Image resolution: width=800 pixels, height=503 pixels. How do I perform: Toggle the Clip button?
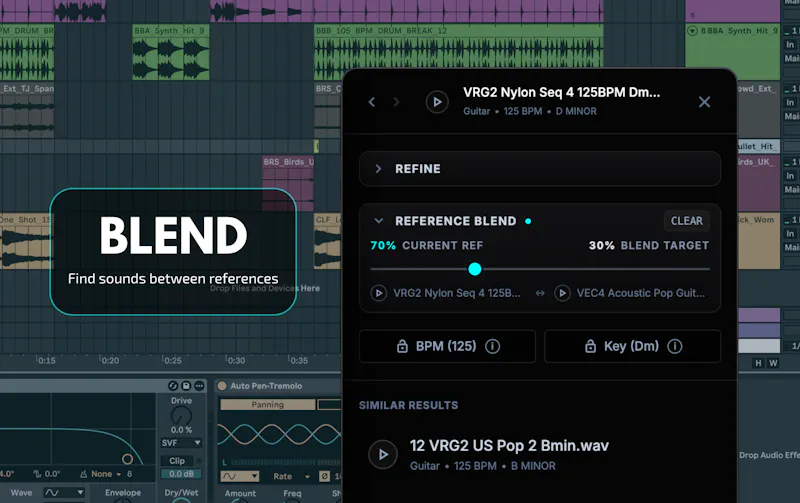[177, 461]
